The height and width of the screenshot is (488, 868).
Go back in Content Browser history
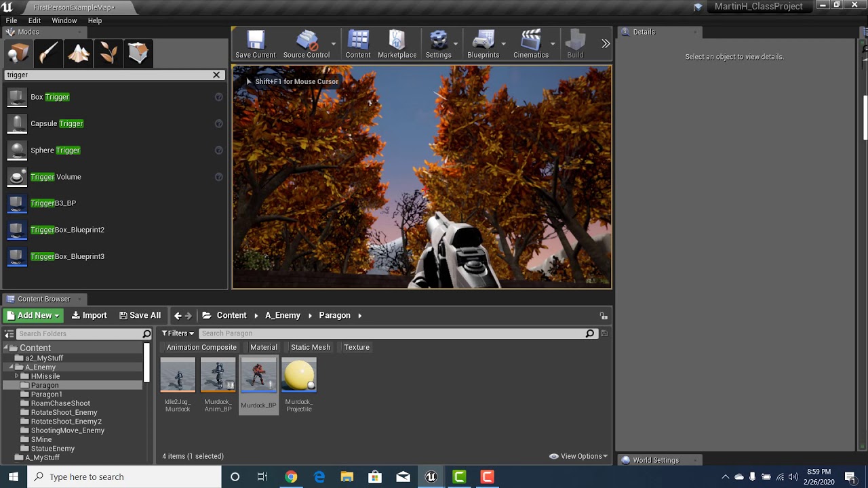(178, 315)
